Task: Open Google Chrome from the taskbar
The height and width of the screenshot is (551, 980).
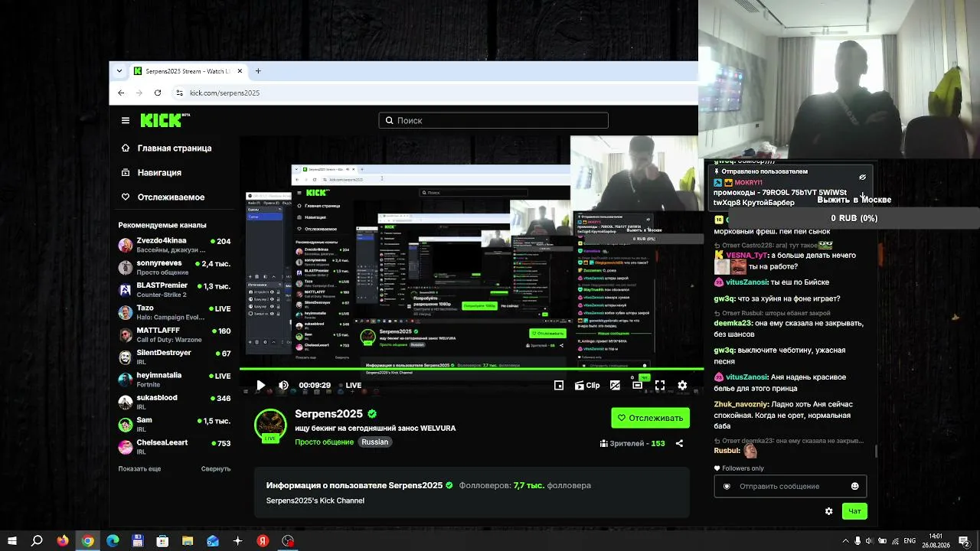Action: 88,541
